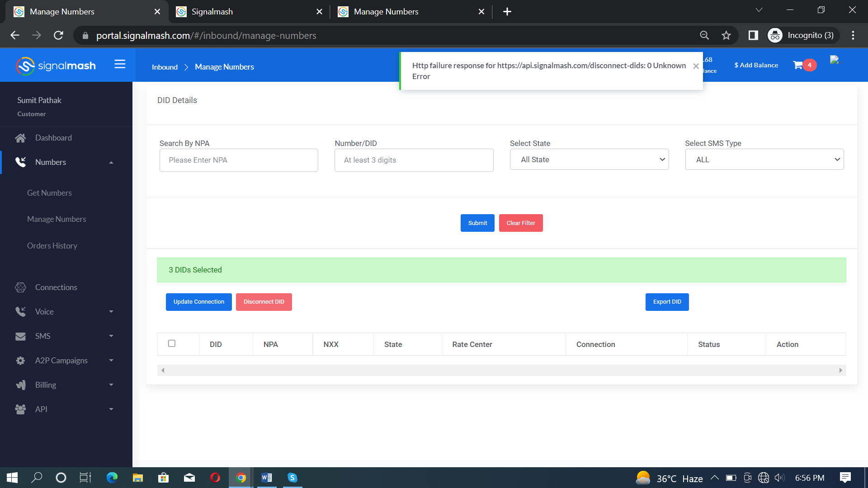
Task: Open Windows notification center
Action: [x=845, y=478]
